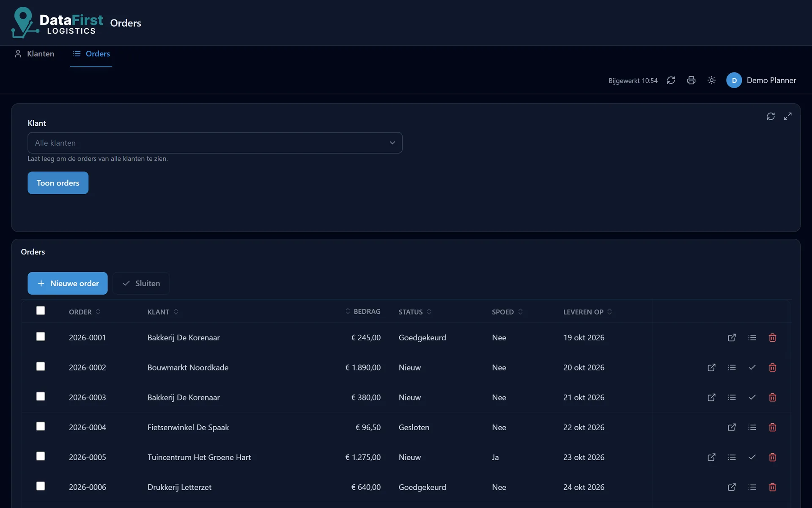The height and width of the screenshot is (508, 812).
Task: Click the print icon in the top bar
Action: tap(691, 80)
